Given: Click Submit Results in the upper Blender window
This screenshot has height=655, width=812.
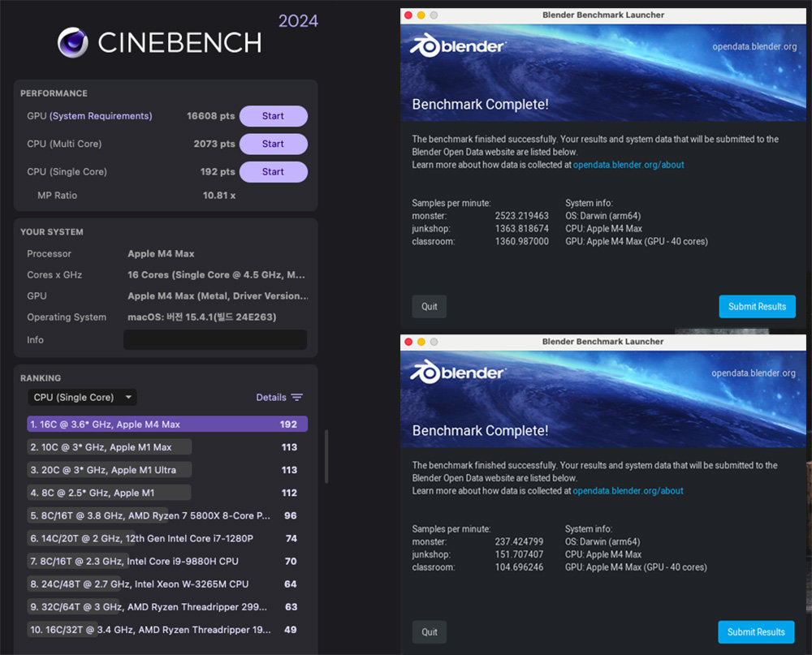Looking at the screenshot, I should pos(757,307).
